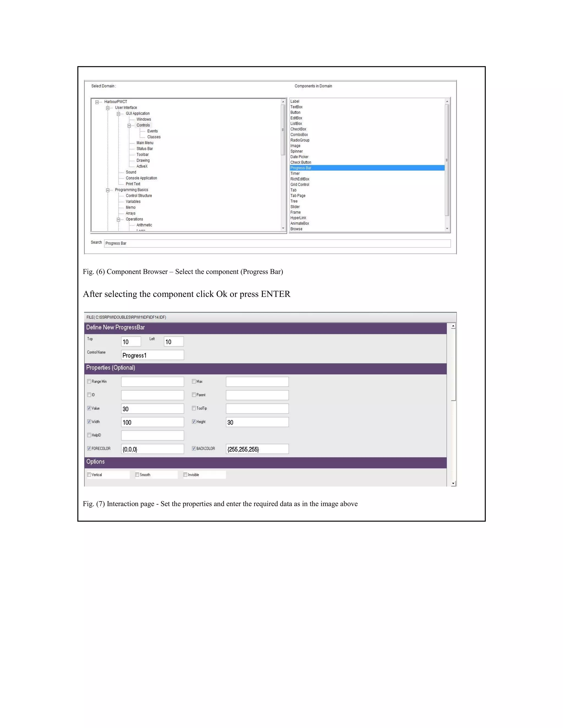The image size is (563, 728).
Task: Select Arrays tree item
Action: click(x=130, y=213)
